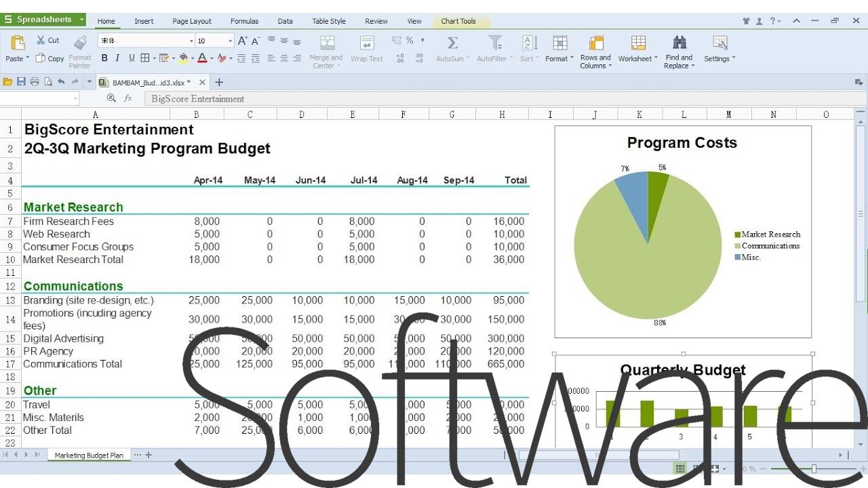Image resolution: width=868 pixels, height=488 pixels.
Task: Apply cell borders icon
Action: click(x=144, y=58)
